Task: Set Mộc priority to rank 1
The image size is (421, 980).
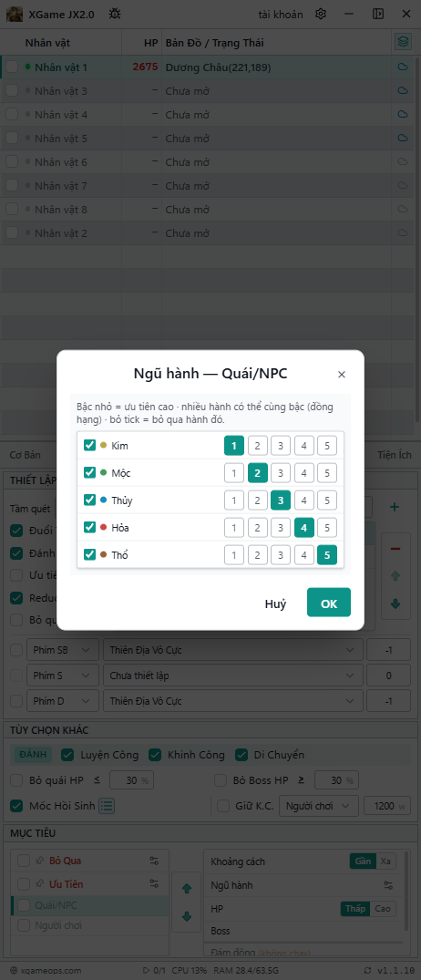Action: click(x=233, y=472)
